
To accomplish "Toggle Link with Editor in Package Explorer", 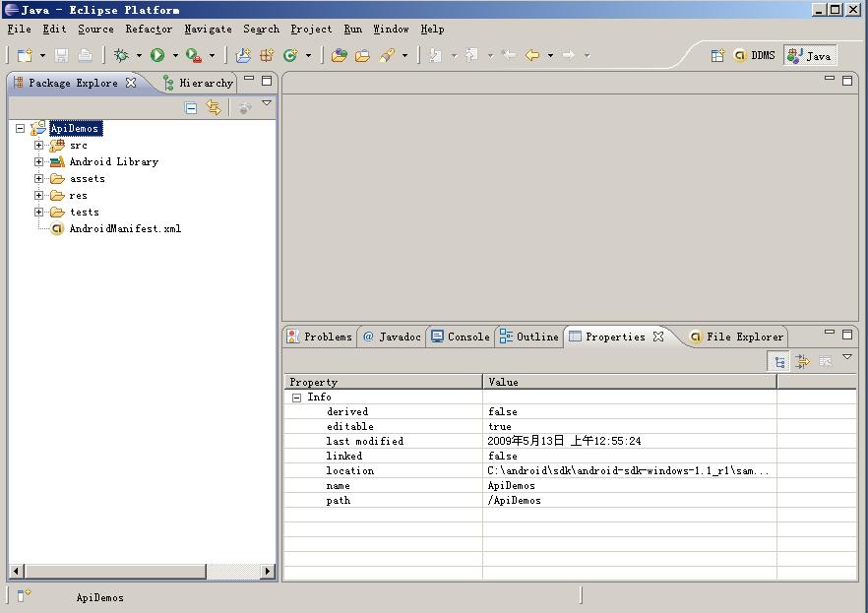I will [214, 107].
